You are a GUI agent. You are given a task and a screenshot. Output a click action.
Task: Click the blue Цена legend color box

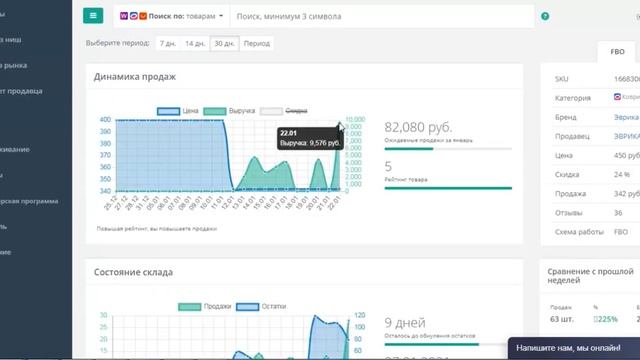pos(168,111)
